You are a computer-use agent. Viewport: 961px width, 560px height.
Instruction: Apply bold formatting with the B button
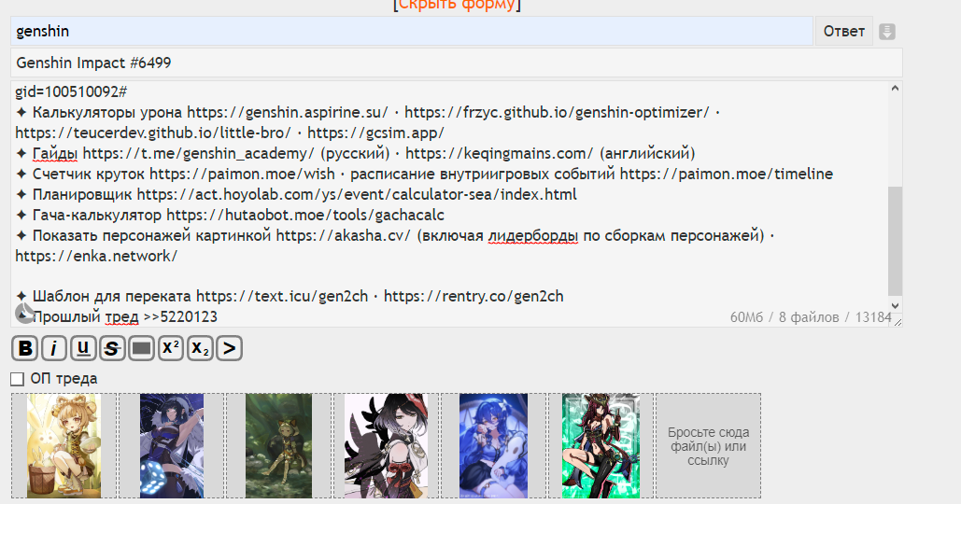(x=24, y=348)
